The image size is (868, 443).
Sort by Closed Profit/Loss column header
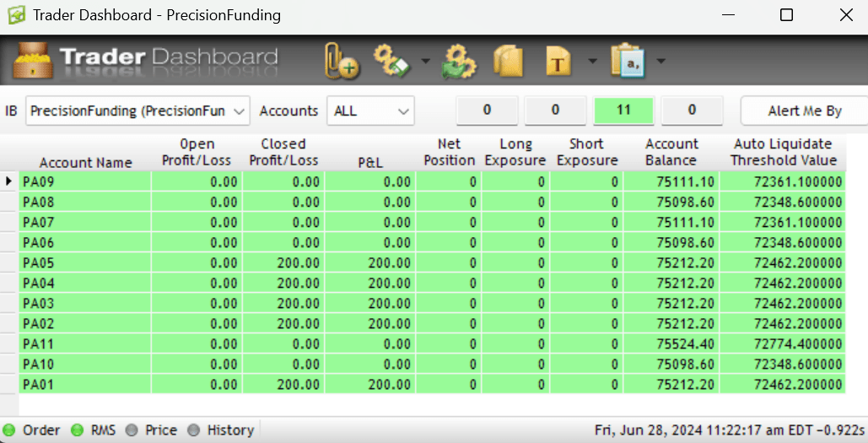[283, 152]
